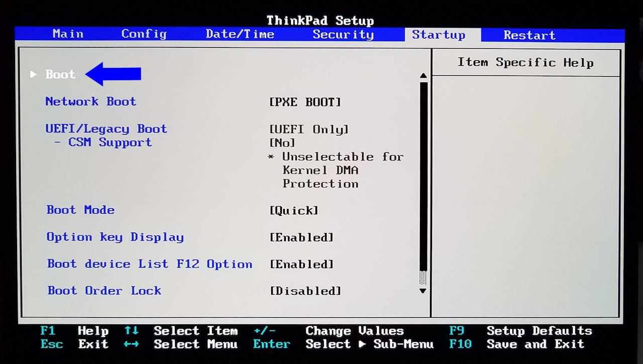Image resolution: width=643 pixels, height=364 pixels.
Task: Open the Date/Time tab
Action: click(x=240, y=34)
